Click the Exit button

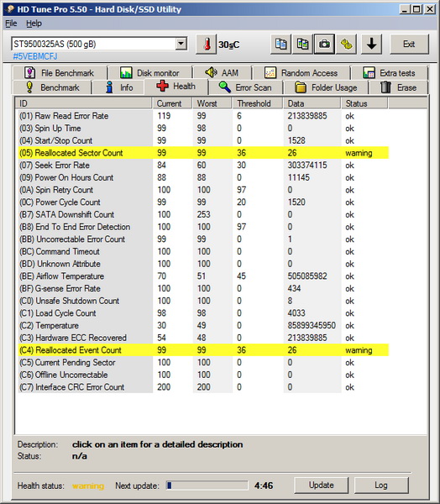409,44
